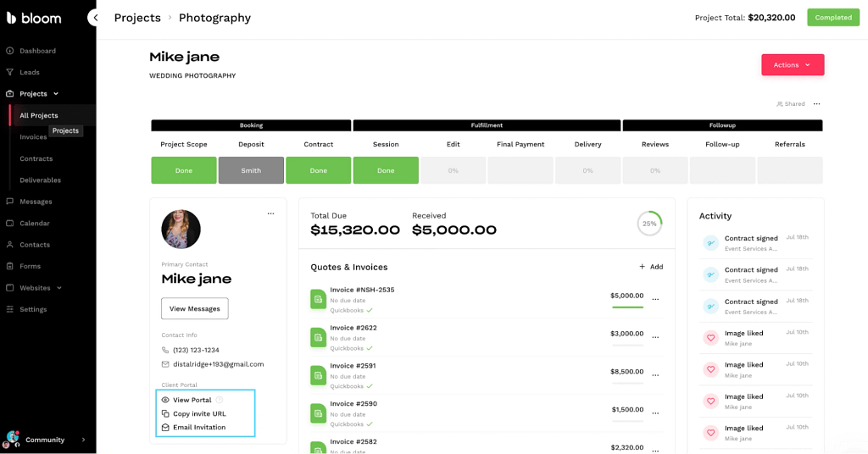Click Add in Quotes & Invoices
The height and width of the screenshot is (454, 868).
coord(651,267)
